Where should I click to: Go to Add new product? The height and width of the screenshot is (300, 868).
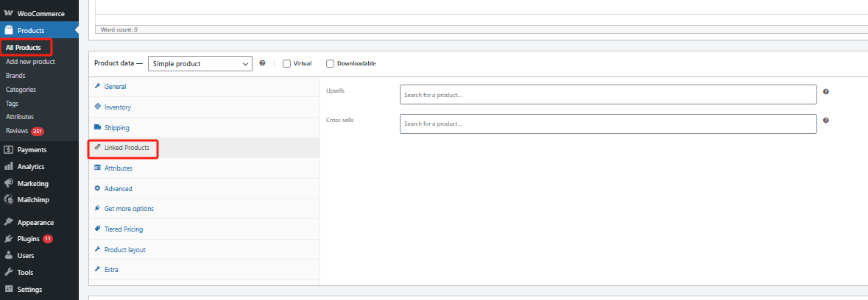click(30, 62)
